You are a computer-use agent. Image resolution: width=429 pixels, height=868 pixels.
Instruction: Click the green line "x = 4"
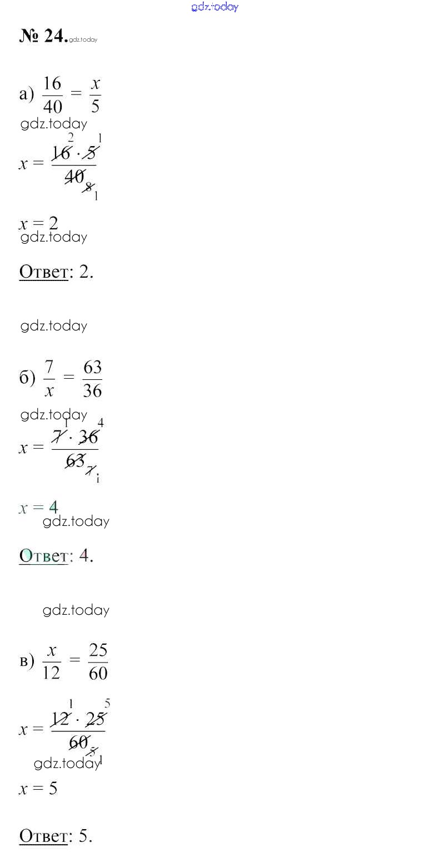click(x=38, y=508)
